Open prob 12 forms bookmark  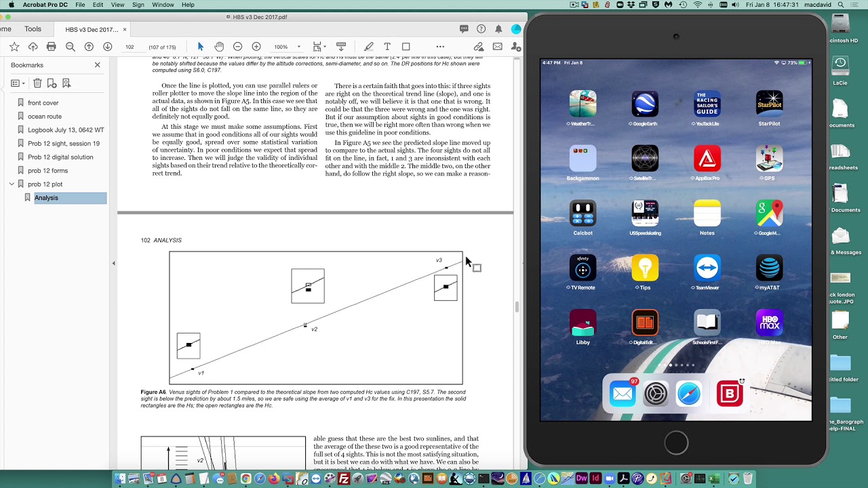[47, 171]
